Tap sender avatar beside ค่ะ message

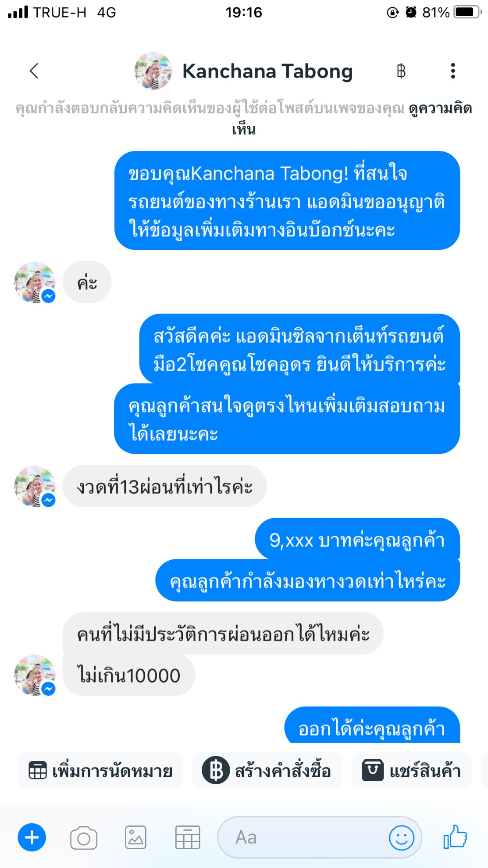pos(35,283)
